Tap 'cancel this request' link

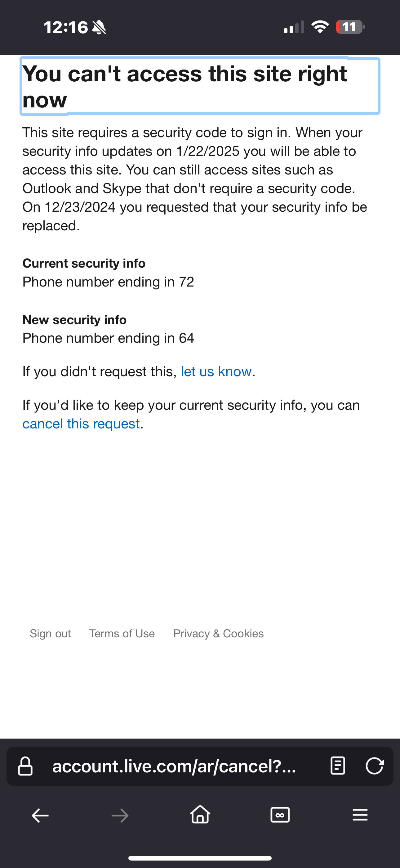pyautogui.click(x=81, y=423)
